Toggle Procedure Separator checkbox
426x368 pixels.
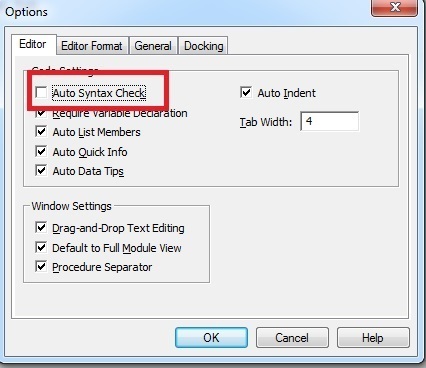pyautogui.click(x=41, y=266)
